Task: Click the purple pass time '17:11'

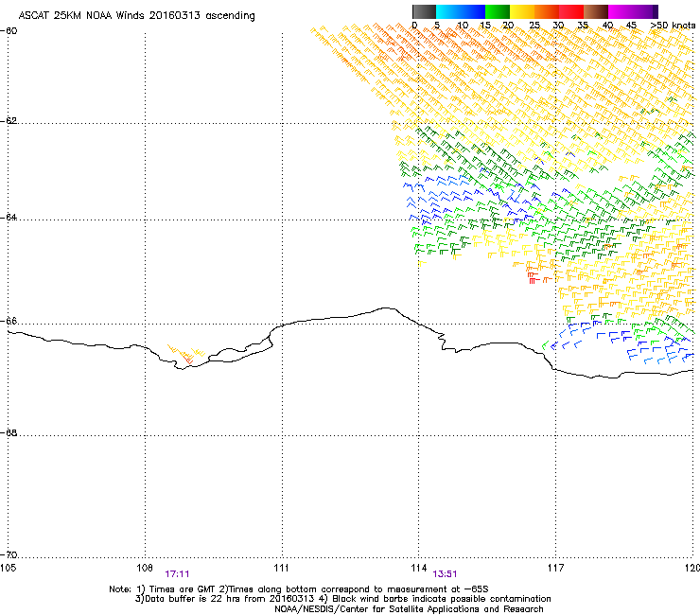Action: point(177,574)
